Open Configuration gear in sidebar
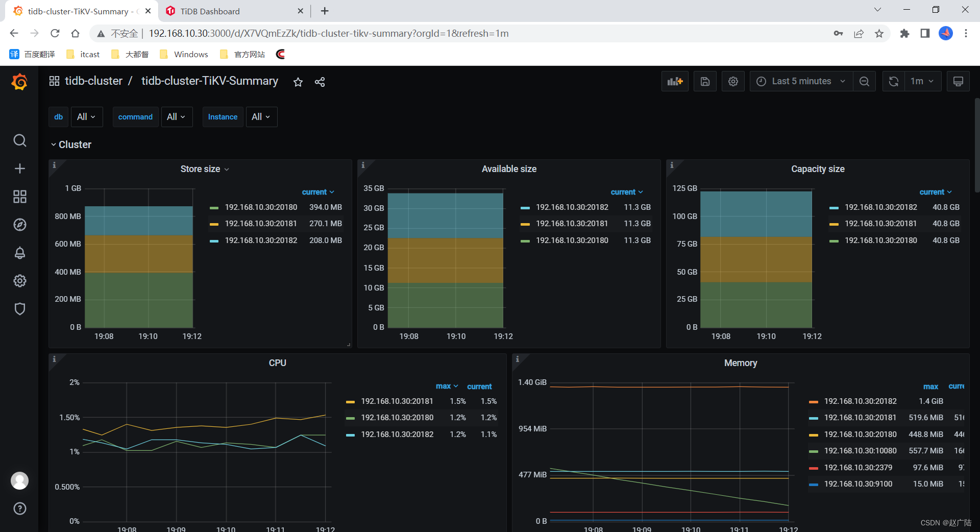The width and height of the screenshot is (980, 532). click(x=19, y=281)
